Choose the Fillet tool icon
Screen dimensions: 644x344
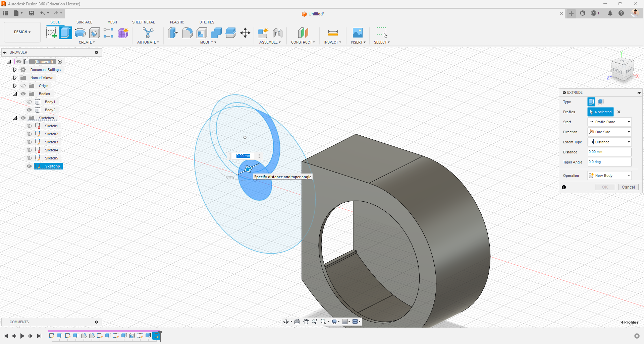pyautogui.click(x=187, y=33)
